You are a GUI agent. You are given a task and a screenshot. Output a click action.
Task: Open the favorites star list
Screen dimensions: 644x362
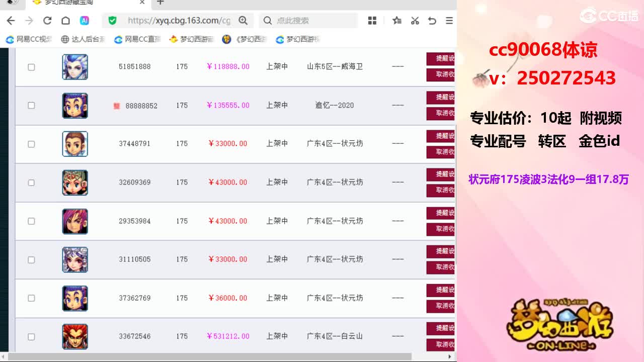(397, 21)
